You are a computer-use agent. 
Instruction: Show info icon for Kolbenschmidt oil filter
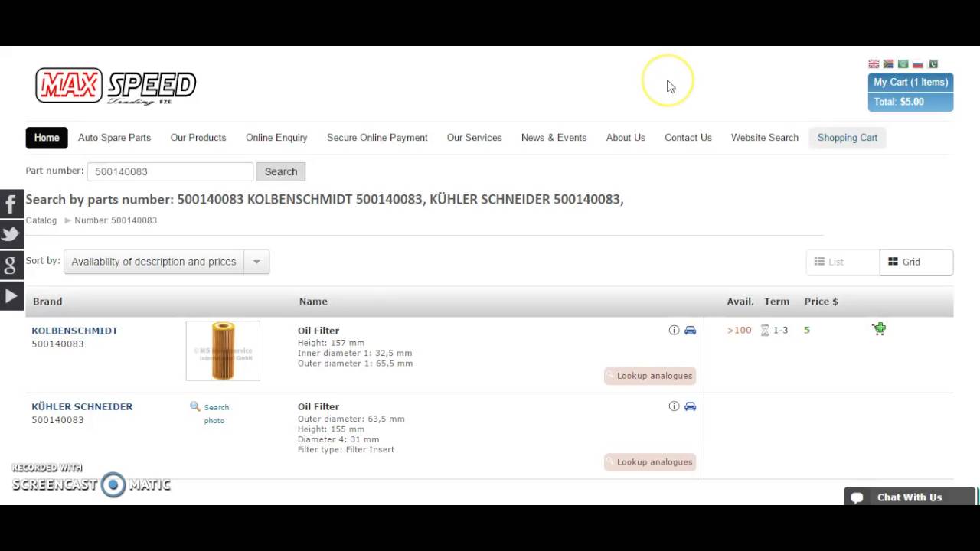(x=674, y=330)
